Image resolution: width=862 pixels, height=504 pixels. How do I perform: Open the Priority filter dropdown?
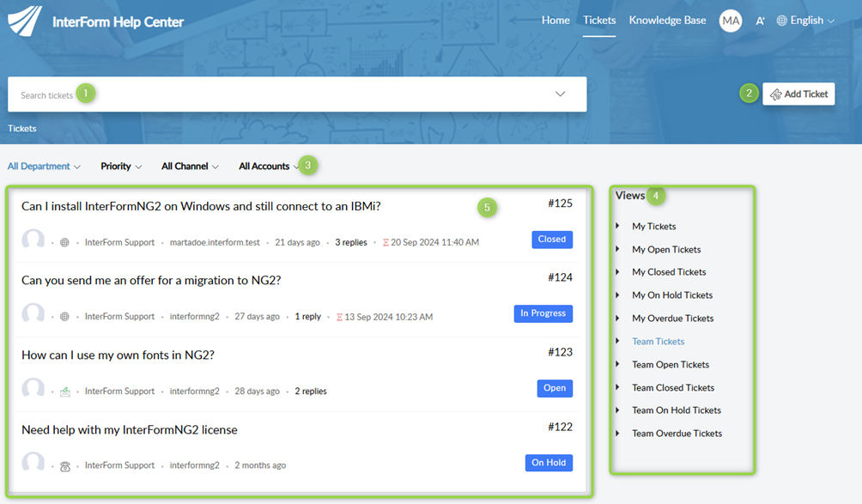click(121, 166)
